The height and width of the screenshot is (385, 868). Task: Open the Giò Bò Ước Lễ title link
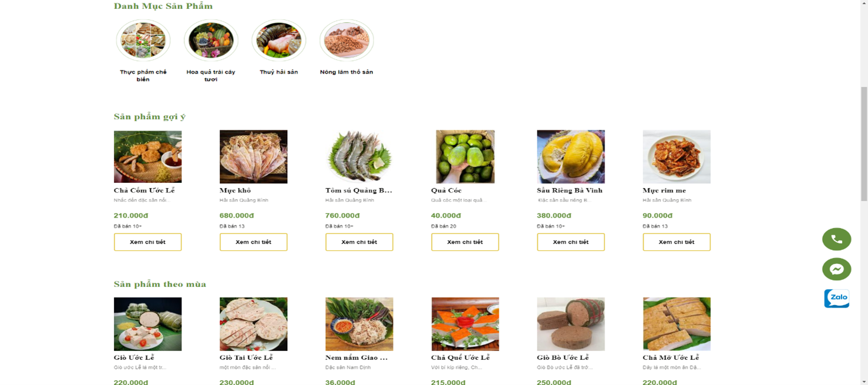click(563, 357)
